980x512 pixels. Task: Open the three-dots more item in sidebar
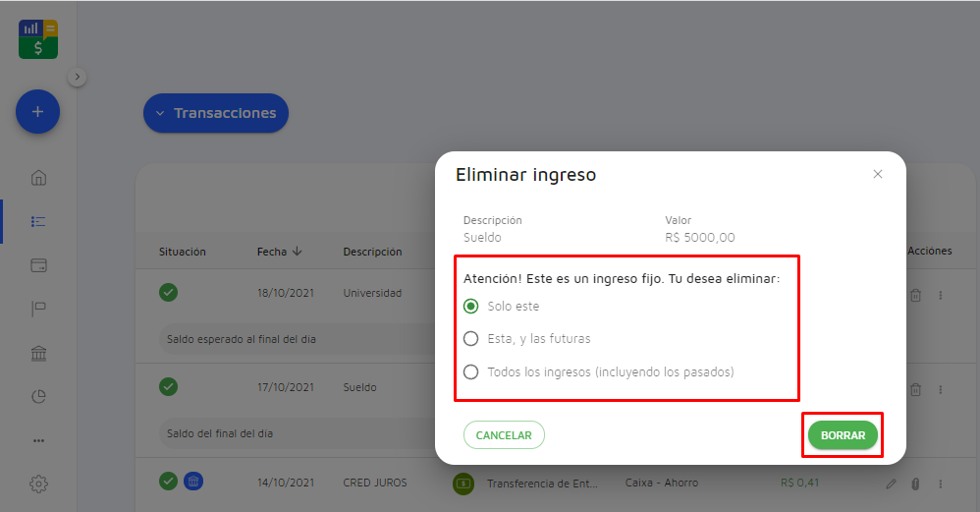pyautogui.click(x=38, y=440)
